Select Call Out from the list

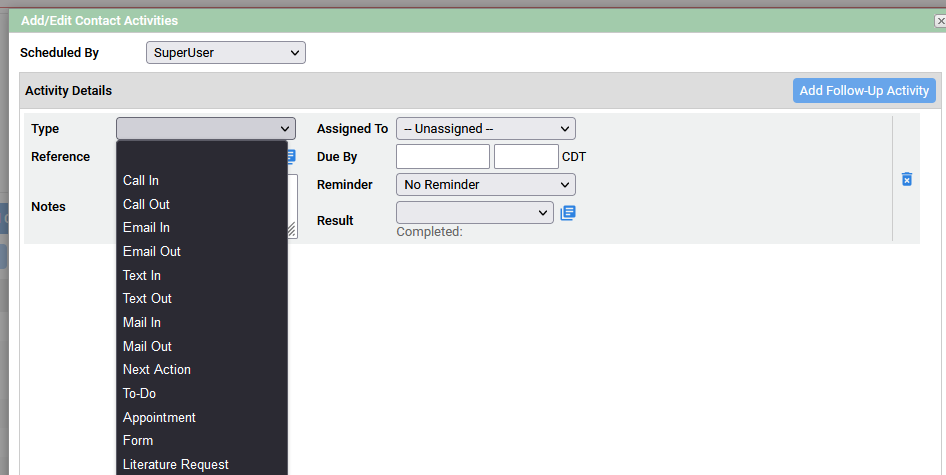[x=202, y=204]
